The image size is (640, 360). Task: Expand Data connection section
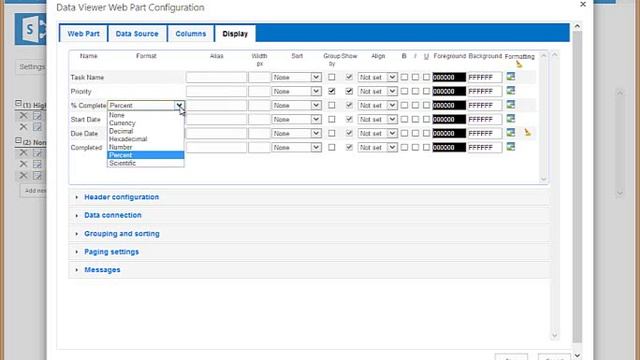pyautogui.click(x=113, y=215)
